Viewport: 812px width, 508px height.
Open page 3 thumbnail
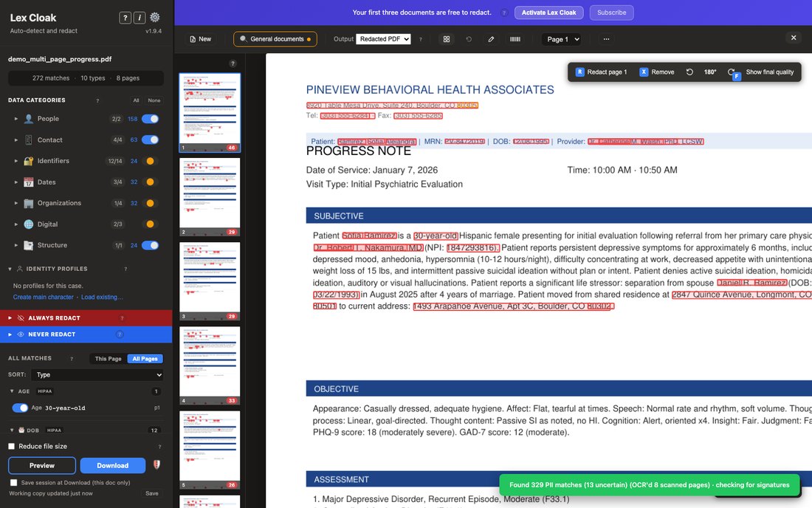pyautogui.click(x=210, y=281)
